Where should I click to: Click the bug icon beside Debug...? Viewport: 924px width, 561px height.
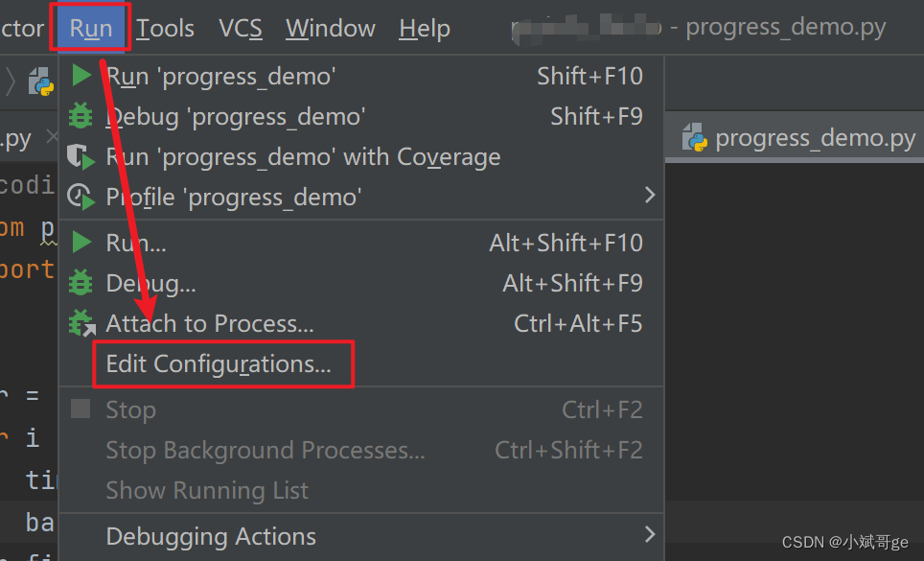81,283
